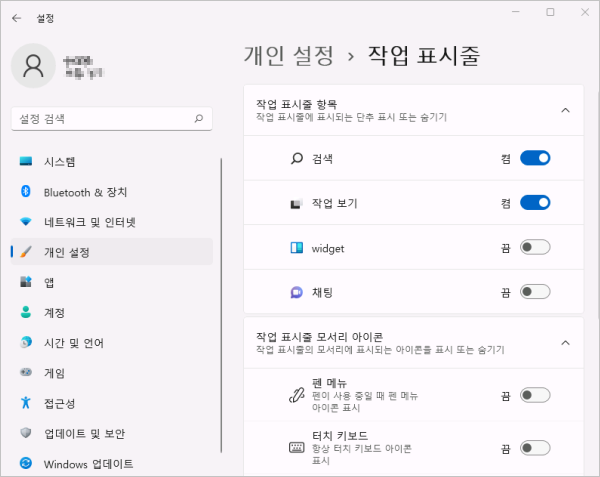Open 네트워크 및 인터넷 category
Viewport: 600px width, 477px height.
pos(112,222)
